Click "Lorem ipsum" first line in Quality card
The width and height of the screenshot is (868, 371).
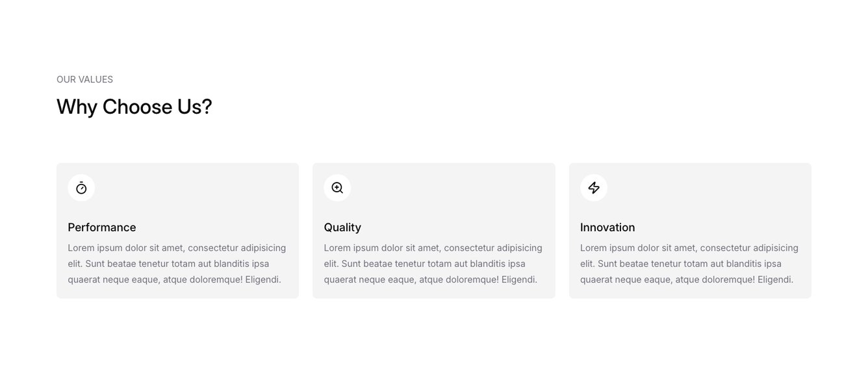tap(433, 248)
